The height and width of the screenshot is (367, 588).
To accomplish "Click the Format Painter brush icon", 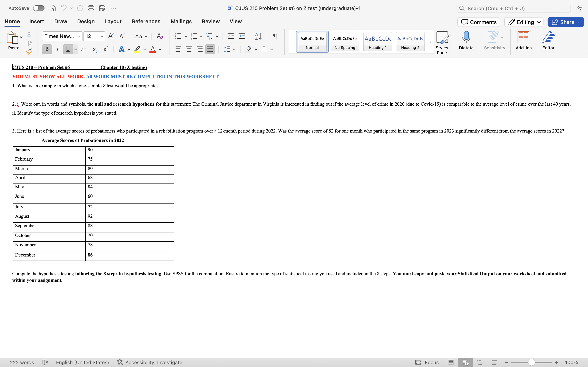I will pos(29,51).
